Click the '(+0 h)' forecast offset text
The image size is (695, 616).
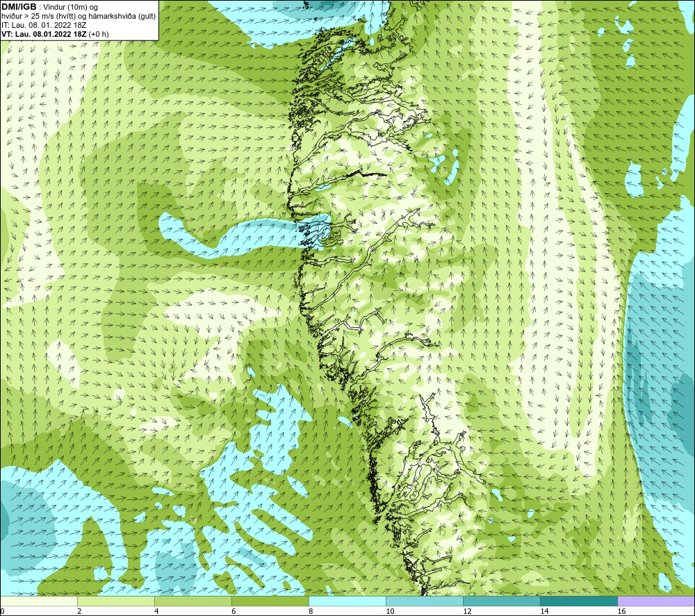pyautogui.click(x=99, y=34)
